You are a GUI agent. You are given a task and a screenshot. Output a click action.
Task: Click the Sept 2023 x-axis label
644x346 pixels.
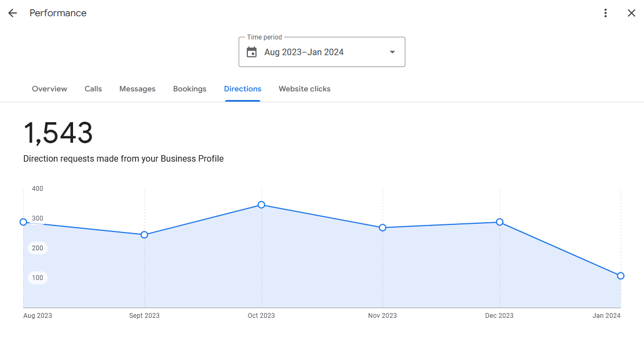pyautogui.click(x=144, y=316)
